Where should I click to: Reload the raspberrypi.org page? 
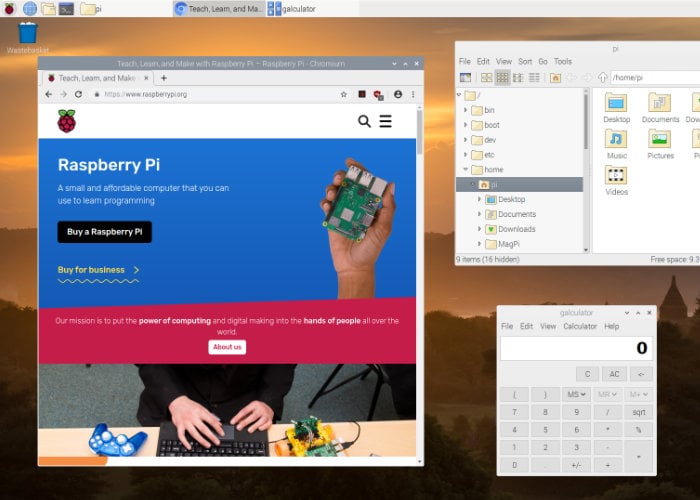79,94
